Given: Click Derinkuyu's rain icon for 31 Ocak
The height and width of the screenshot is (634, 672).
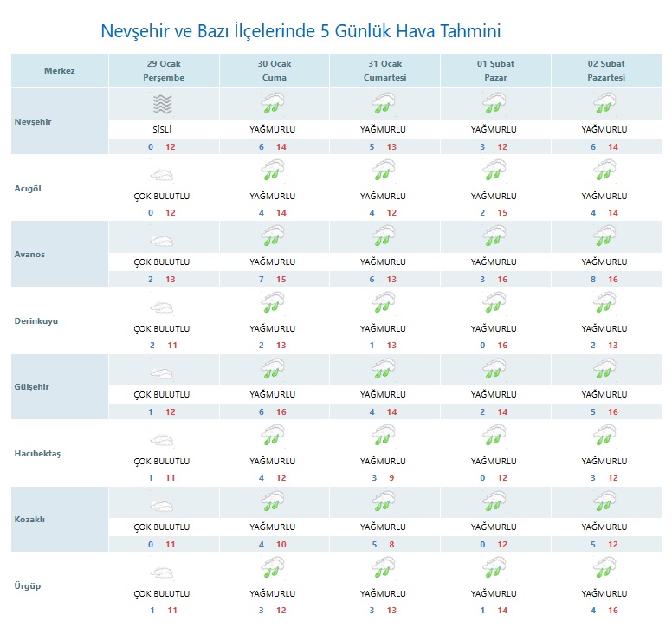Looking at the screenshot, I should pos(383,304).
